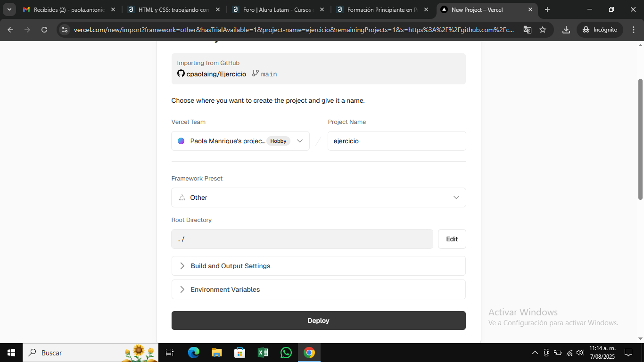Screen dimensions: 644x362
Task: Open the Windows Start menu
Action: pos(11,353)
